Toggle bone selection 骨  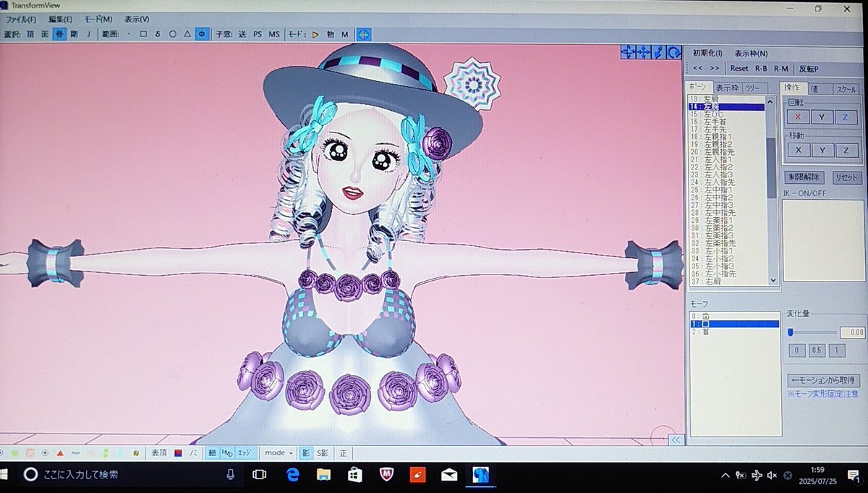59,34
